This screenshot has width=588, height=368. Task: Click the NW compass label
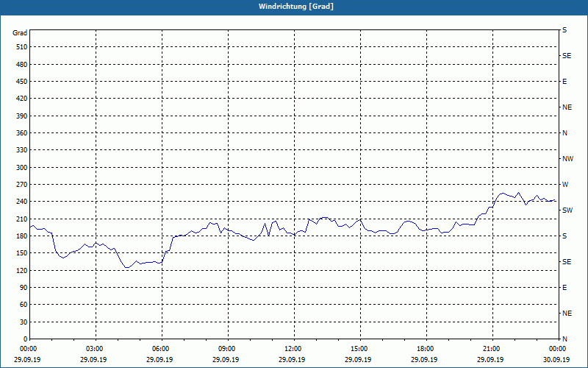[567, 159]
